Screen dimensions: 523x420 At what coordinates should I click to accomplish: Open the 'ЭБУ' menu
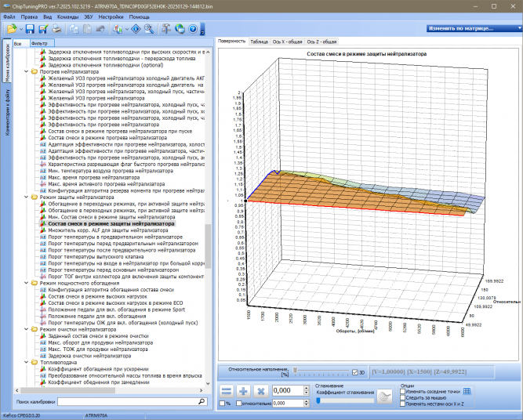pyautogui.click(x=89, y=16)
